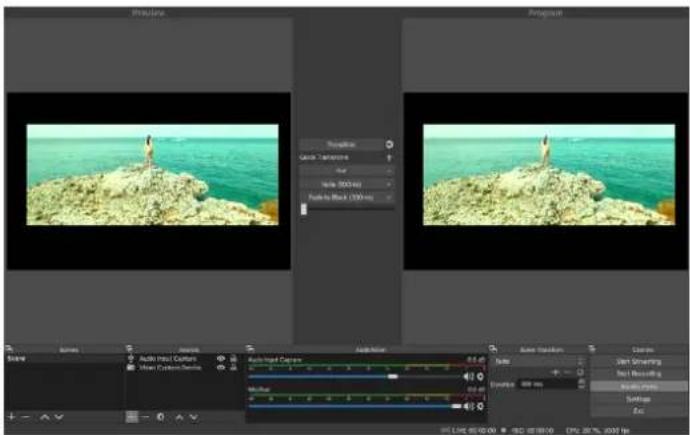
Task: Move source up in the Sources list
Action: click(x=179, y=417)
